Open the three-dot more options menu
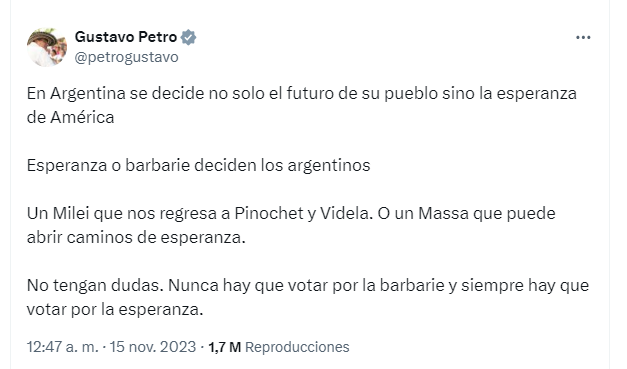 [583, 38]
